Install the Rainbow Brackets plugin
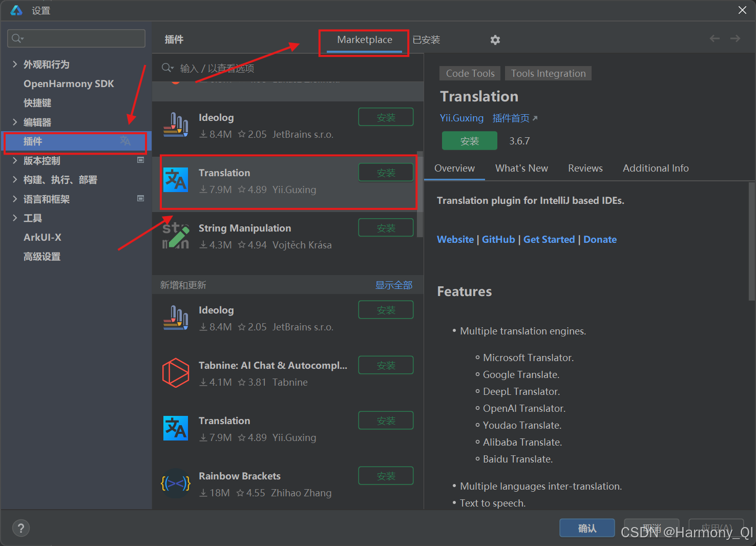This screenshot has width=756, height=546. coord(386,476)
